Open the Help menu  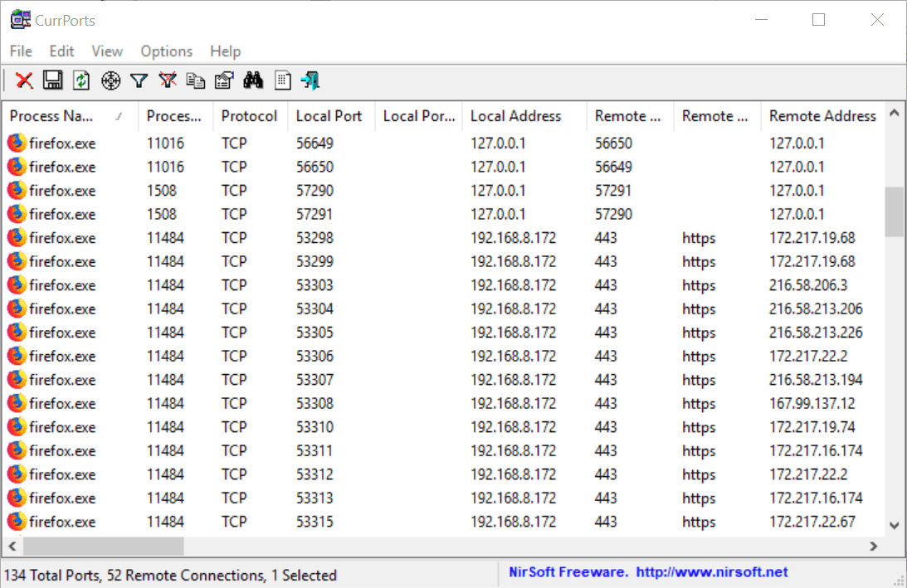coord(225,51)
